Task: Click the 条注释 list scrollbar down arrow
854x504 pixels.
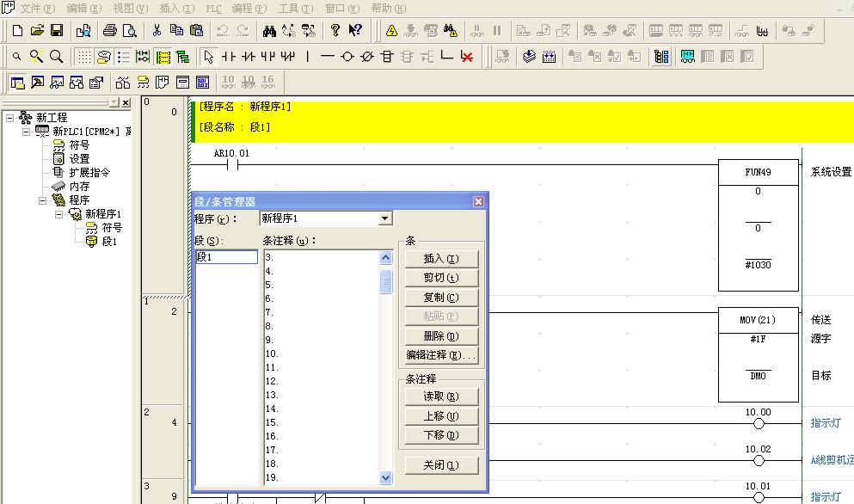Action: [x=385, y=478]
